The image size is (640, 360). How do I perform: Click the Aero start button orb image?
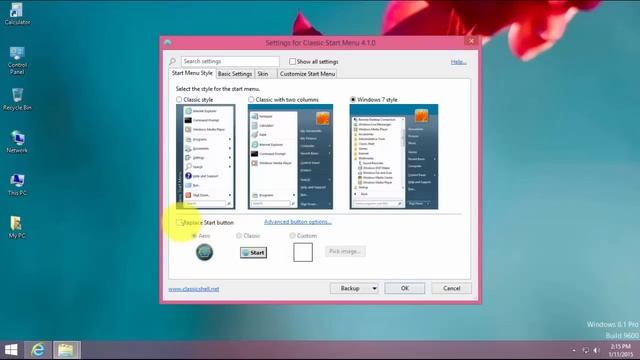pos(204,252)
